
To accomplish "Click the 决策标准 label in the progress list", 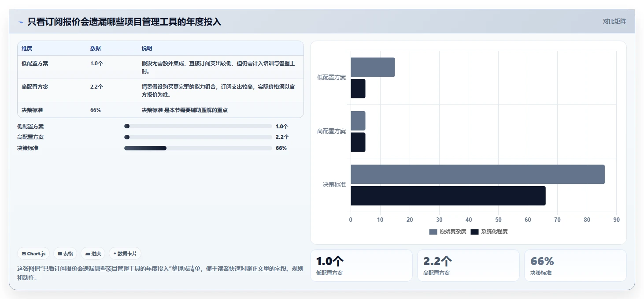I will coord(28,148).
